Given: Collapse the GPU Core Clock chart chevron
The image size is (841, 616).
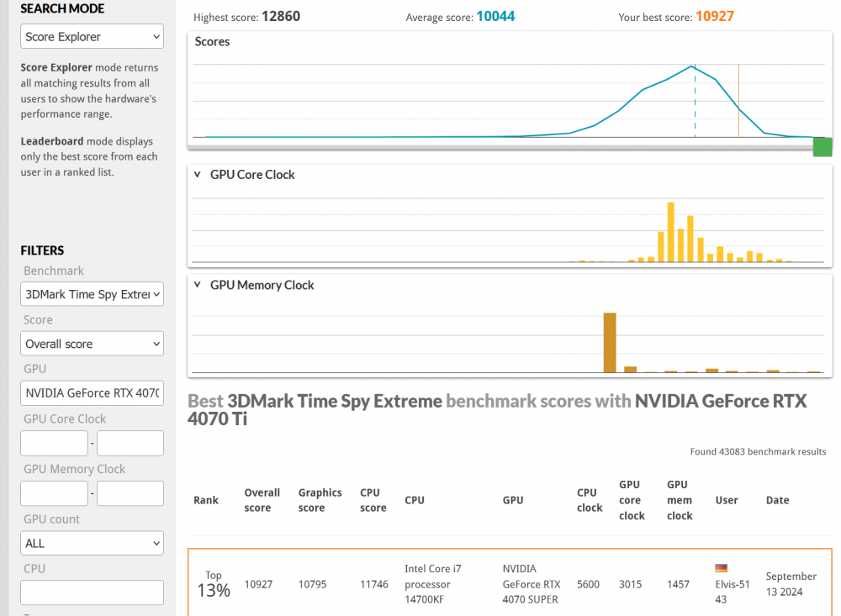Looking at the screenshot, I should [x=198, y=175].
